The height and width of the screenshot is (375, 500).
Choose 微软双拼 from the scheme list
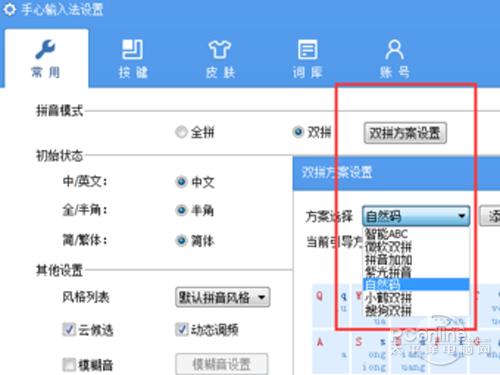(x=416, y=247)
